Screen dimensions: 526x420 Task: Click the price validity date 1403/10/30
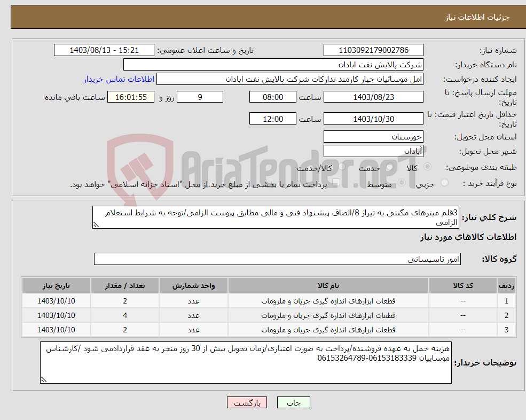point(373,119)
